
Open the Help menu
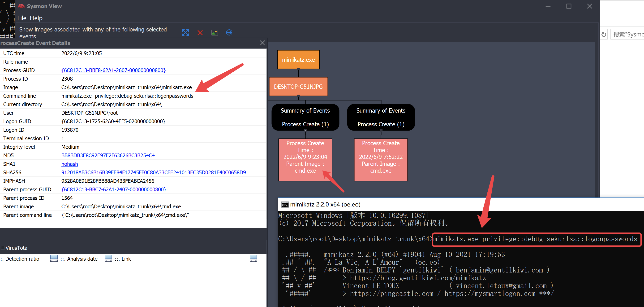[x=36, y=18]
